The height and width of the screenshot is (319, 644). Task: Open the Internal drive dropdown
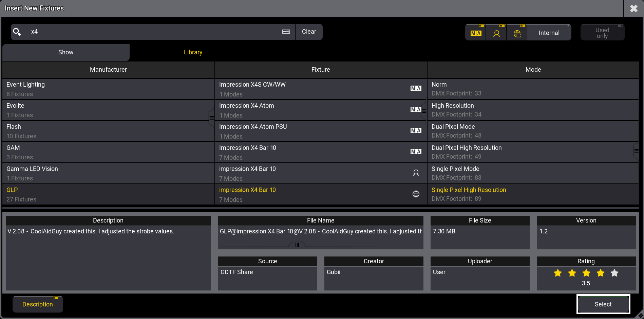(x=549, y=33)
